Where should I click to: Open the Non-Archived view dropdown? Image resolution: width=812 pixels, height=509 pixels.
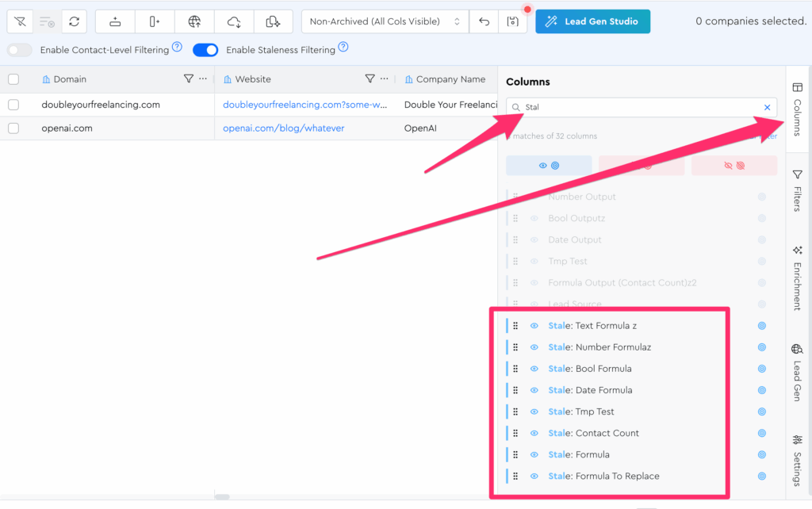(x=385, y=21)
